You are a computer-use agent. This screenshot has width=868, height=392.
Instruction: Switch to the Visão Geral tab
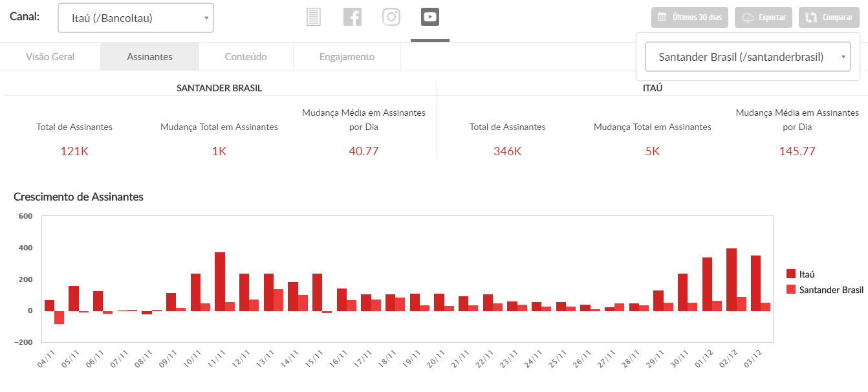pyautogui.click(x=50, y=57)
